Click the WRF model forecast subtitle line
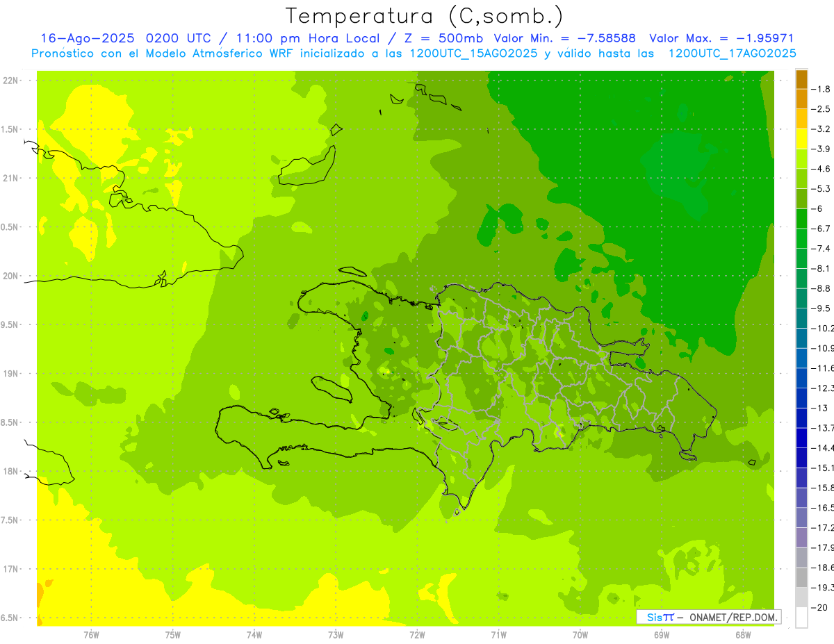Viewport: 834px width, 644px height. pos(414,53)
